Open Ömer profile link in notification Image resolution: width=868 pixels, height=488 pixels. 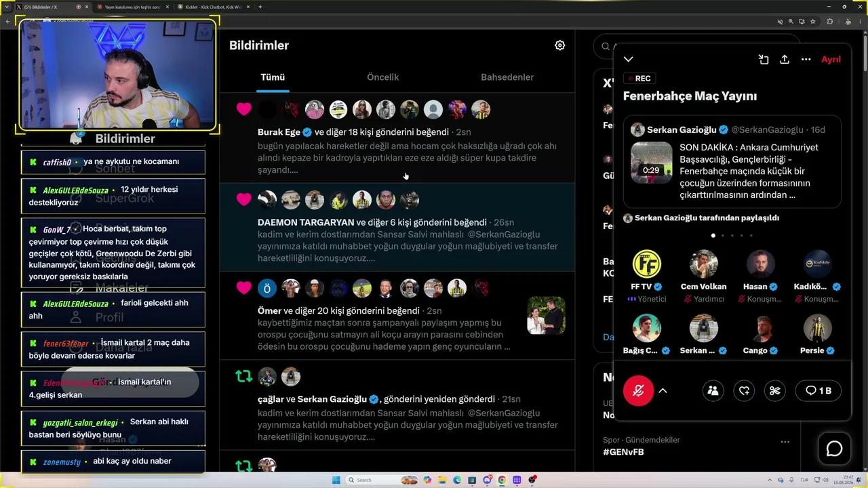coord(269,311)
